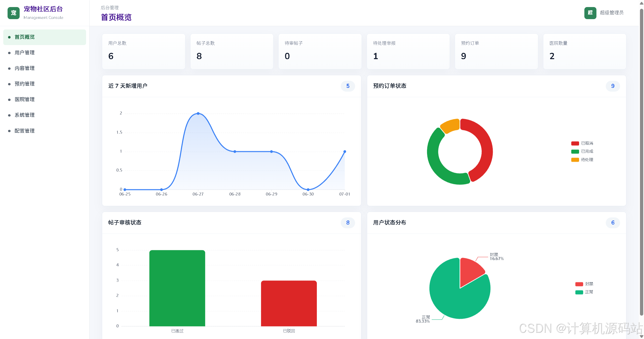Click the 帖子总数 stat card
644x339 pixels.
(x=232, y=51)
